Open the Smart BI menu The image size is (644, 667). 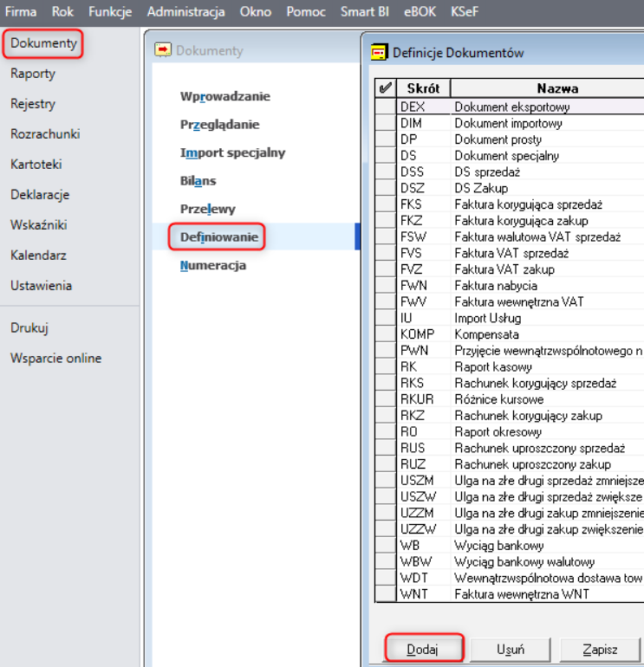click(366, 11)
